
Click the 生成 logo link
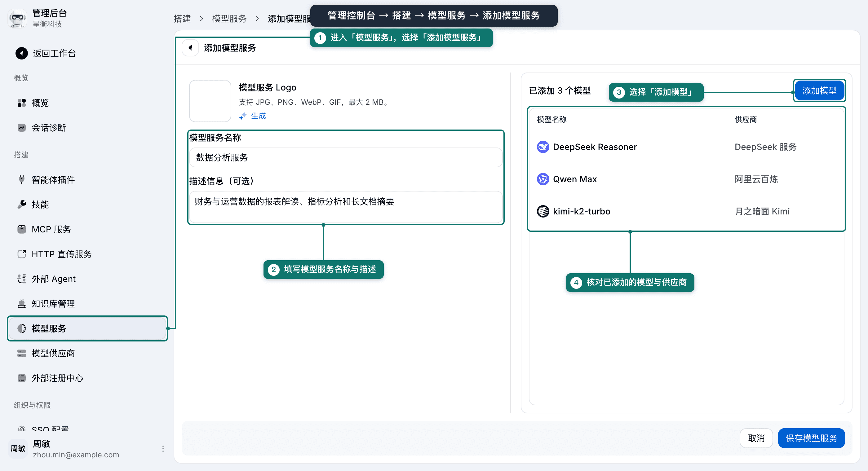258,116
